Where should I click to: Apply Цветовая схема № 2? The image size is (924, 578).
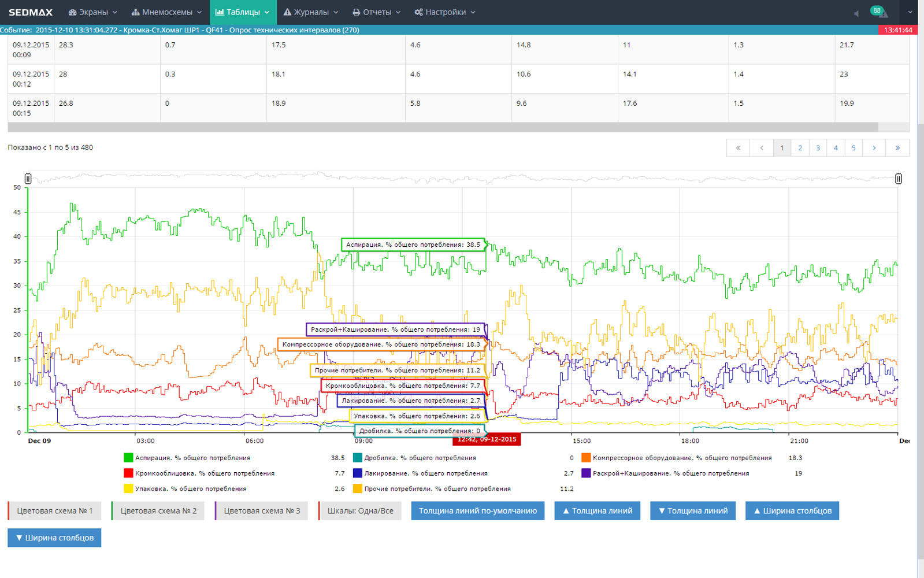(x=158, y=511)
